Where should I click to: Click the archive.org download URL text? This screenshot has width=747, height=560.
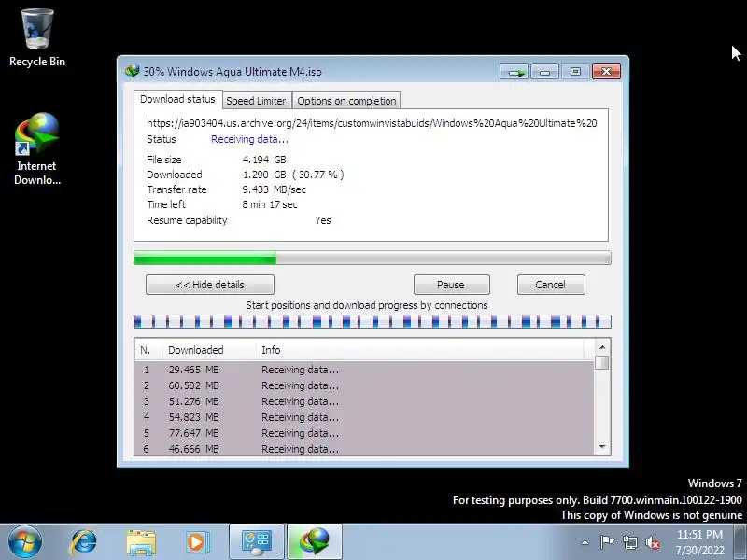click(x=372, y=123)
